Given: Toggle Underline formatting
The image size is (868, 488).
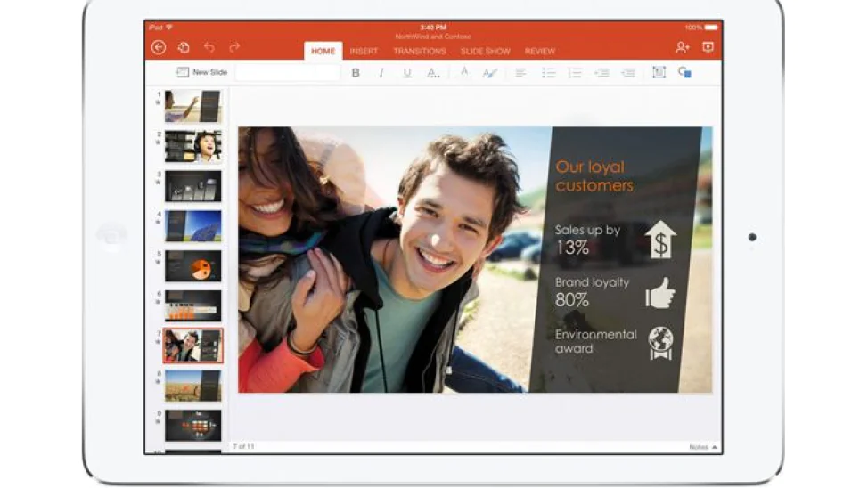Looking at the screenshot, I should point(407,72).
